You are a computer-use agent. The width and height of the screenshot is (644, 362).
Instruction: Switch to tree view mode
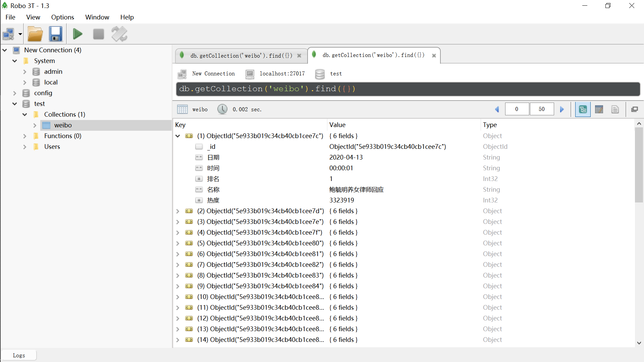click(583, 109)
